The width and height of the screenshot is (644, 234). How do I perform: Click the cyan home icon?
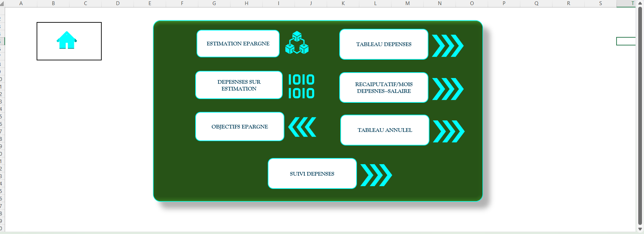67,40
